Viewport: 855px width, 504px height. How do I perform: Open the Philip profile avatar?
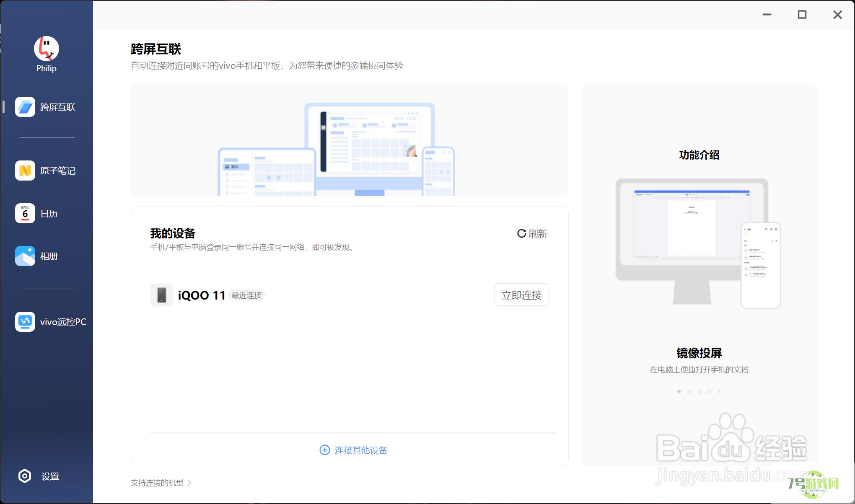click(46, 49)
